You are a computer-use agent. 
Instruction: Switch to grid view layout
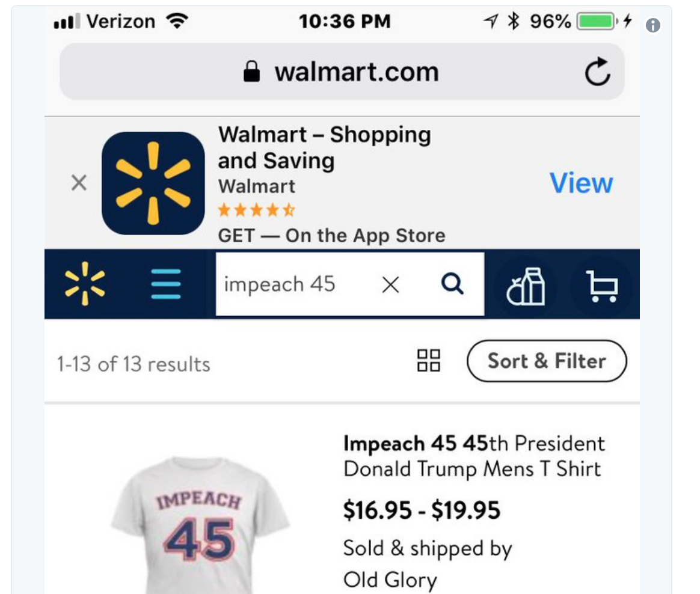point(428,361)
